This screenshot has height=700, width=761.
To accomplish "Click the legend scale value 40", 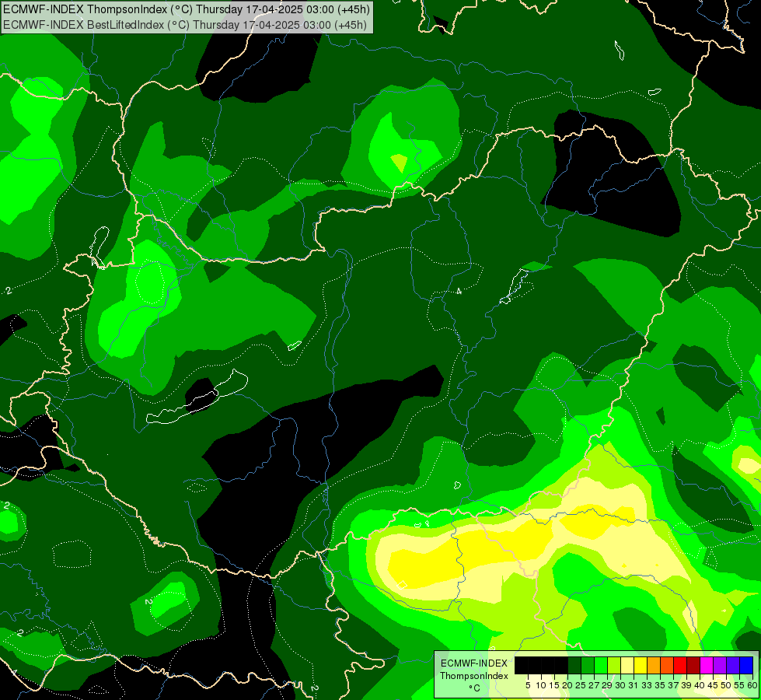I will click(x=700, y=685).
